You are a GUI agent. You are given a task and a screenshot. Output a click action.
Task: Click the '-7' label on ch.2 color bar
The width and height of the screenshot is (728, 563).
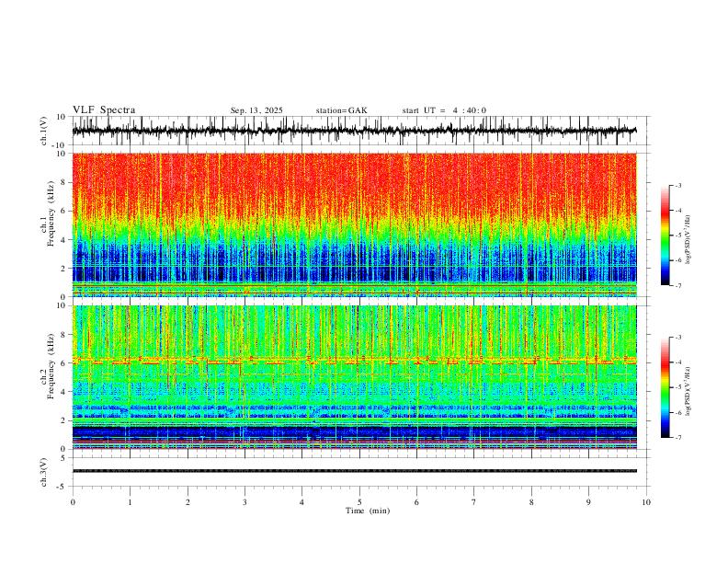(677, 437)
